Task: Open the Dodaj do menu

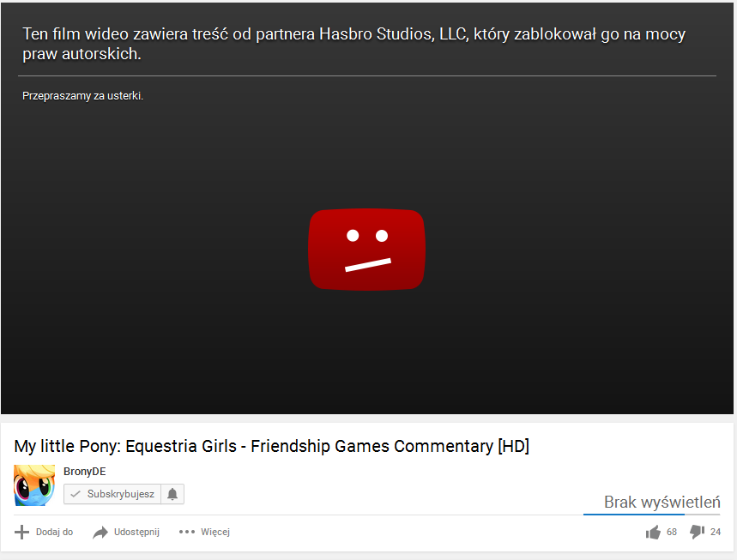Action: pyautogui.click(x=44, y=532)
